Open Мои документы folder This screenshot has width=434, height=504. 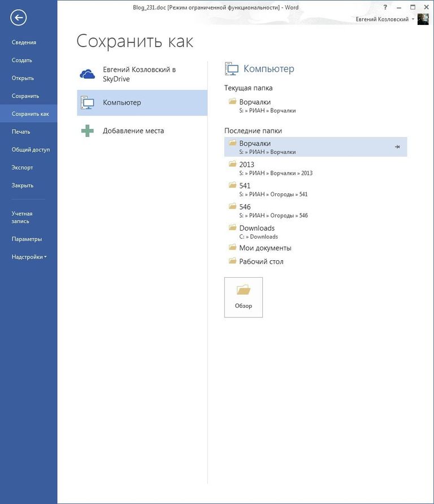click(315, 248)
